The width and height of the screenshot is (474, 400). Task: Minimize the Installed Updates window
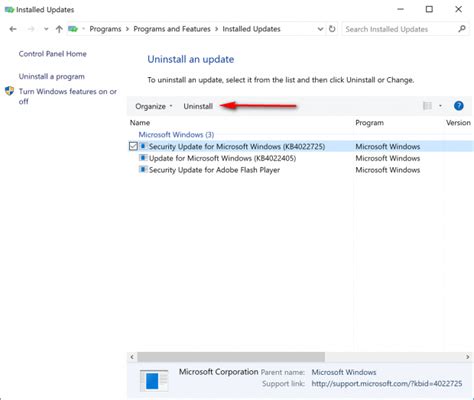pyautogui.click(x=400, y=9)
